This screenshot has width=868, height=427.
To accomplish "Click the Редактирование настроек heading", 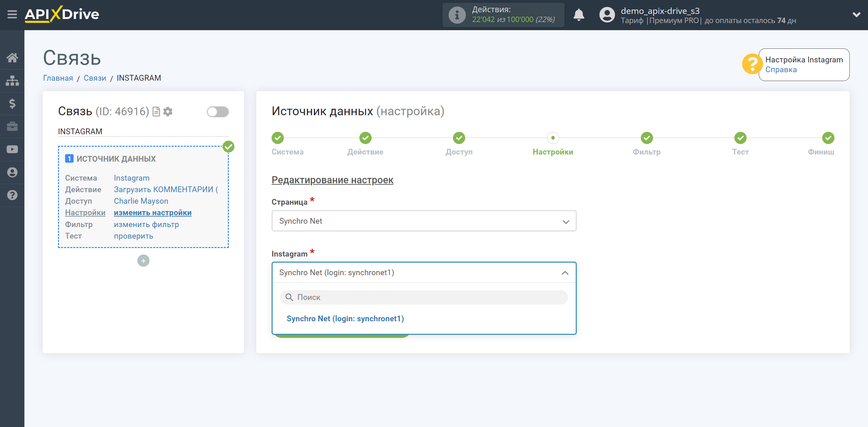I will coord(332,180).
